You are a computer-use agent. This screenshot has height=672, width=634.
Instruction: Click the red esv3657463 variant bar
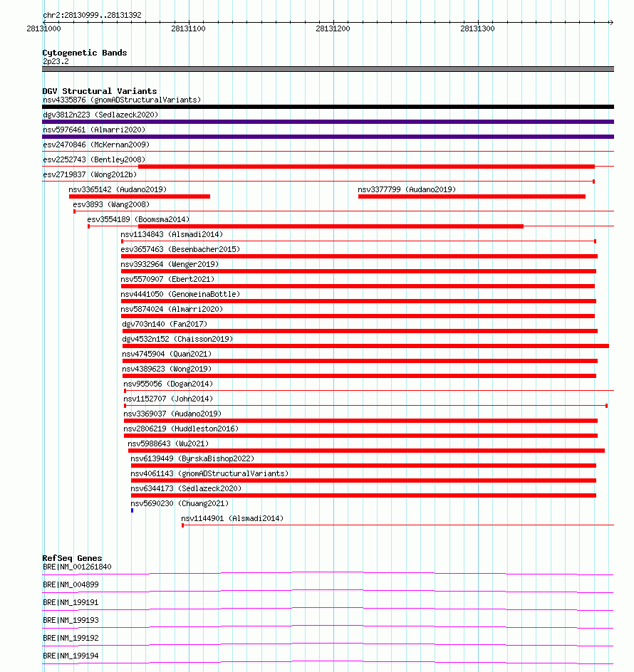360,256
